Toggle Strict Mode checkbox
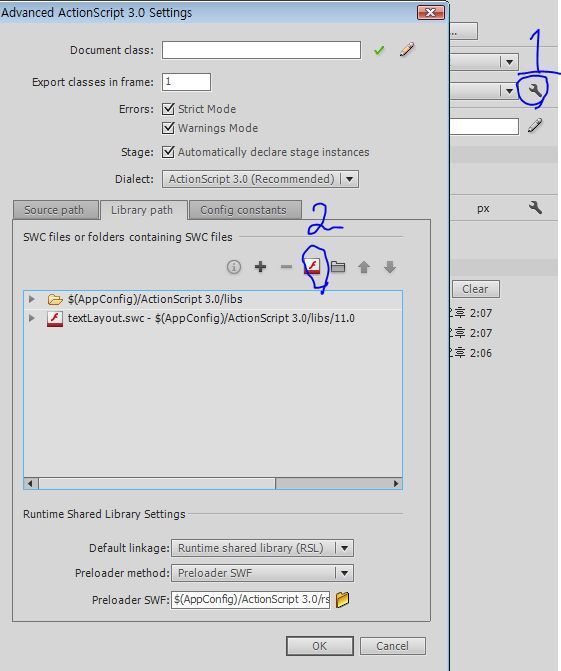 (168, 109)
